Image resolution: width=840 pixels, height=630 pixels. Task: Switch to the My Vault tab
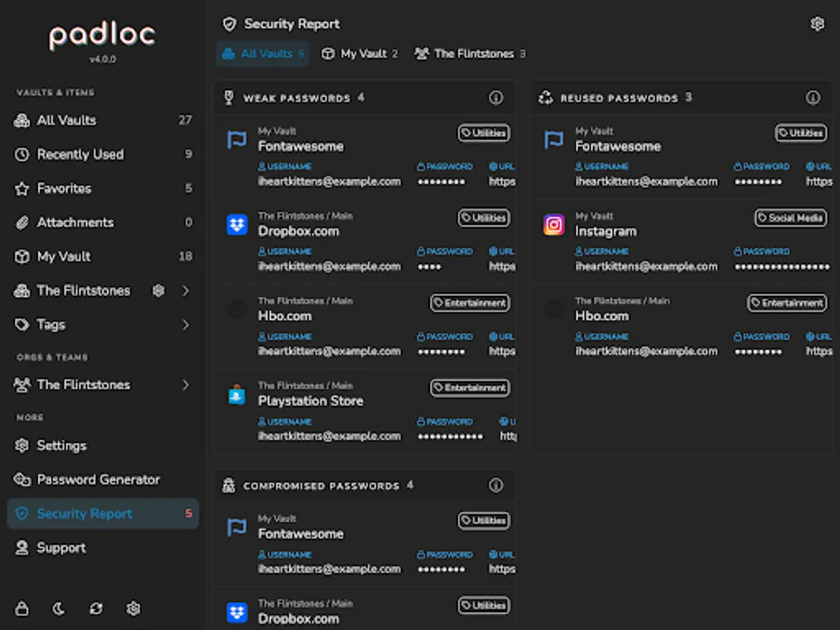(359, 54)
